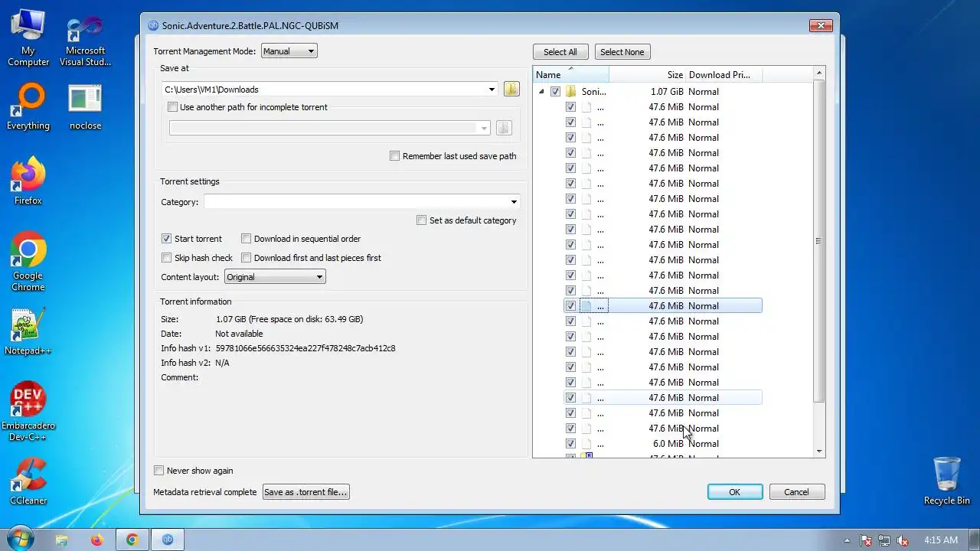Uncheck the Start torrent checkbox
This screenshot has height=551, width=980.
[167, 239]
